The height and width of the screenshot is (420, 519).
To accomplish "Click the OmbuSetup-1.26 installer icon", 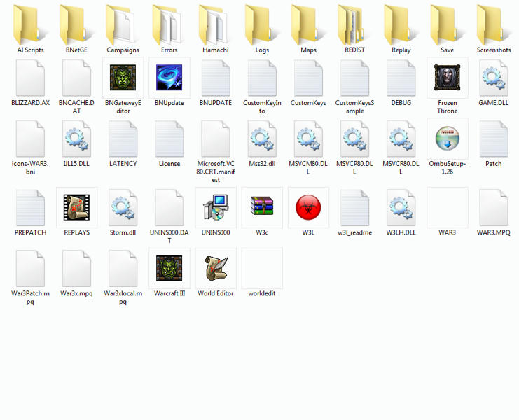I will (447, 138).
